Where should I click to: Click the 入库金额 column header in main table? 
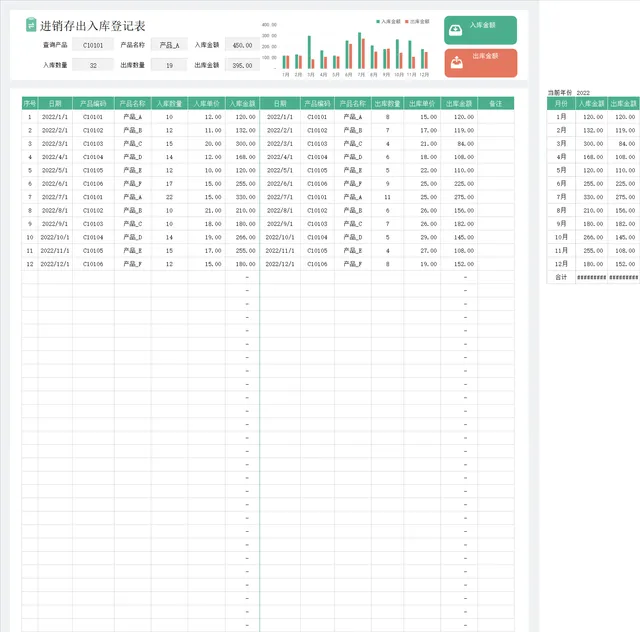pyautogui.click(x=242, y=103)
